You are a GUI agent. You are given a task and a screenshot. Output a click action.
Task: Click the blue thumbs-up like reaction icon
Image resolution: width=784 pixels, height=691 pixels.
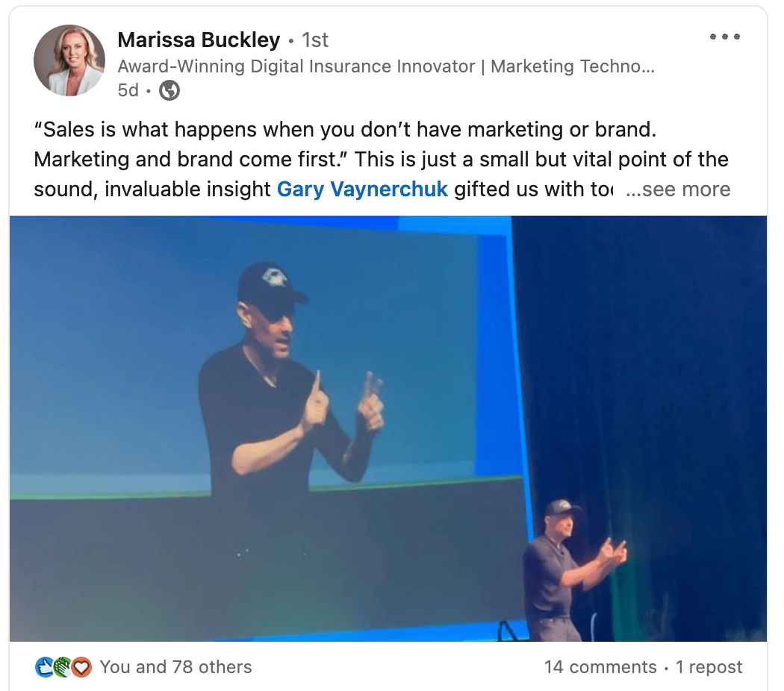pyautogui.click(x=45, y=667)
